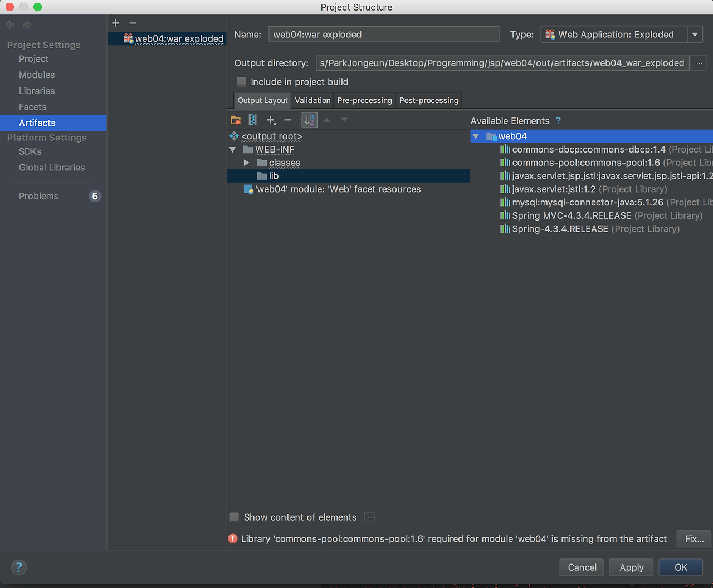Select javax.servlet:jstl:1.2 library

[x=583, y=189]
